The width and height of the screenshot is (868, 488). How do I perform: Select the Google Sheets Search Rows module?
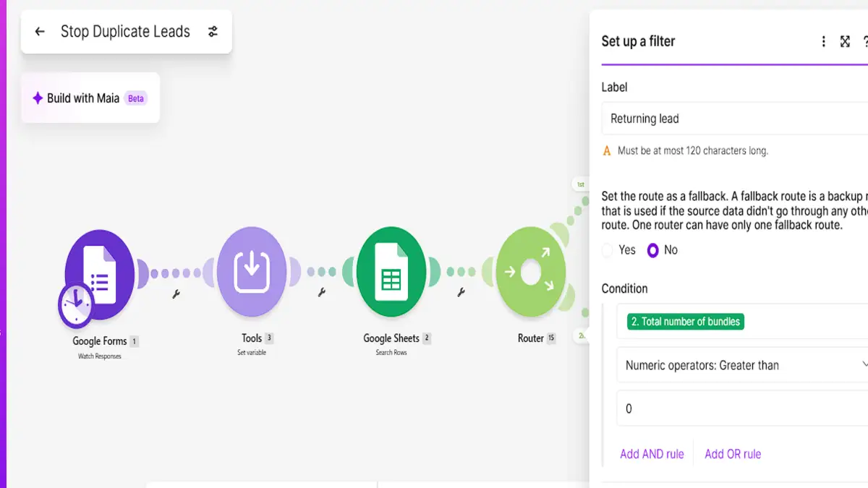click(391, 273)
